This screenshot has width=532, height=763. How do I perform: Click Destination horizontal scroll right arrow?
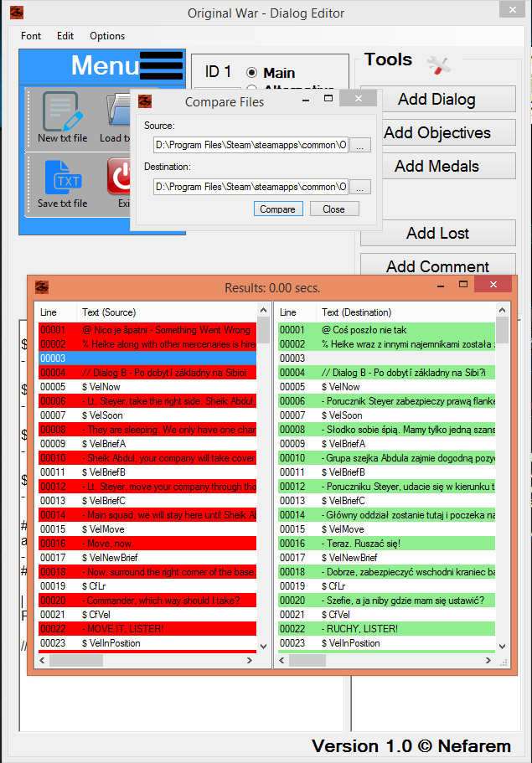pos(488,660)
